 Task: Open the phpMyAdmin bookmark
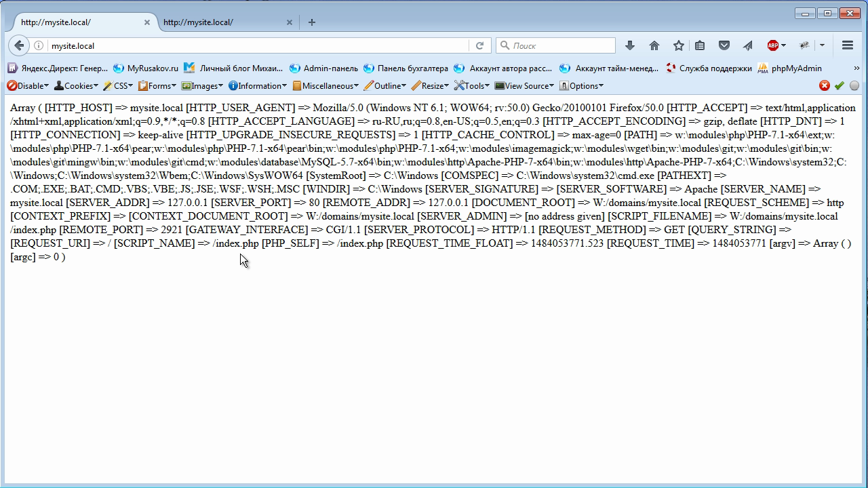click(790, 68)
